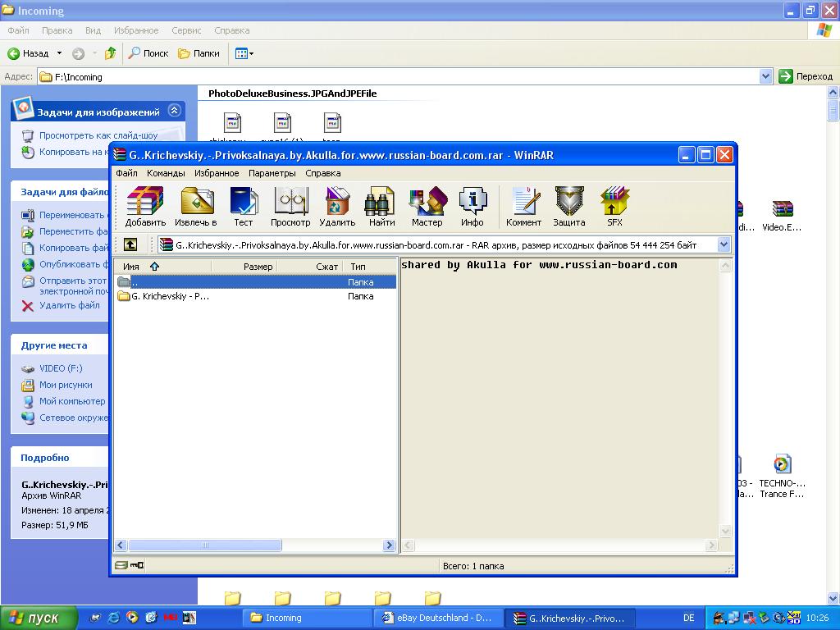Sort file list by Размер column
Screen dimensions: 840x630
click(244, 267)
